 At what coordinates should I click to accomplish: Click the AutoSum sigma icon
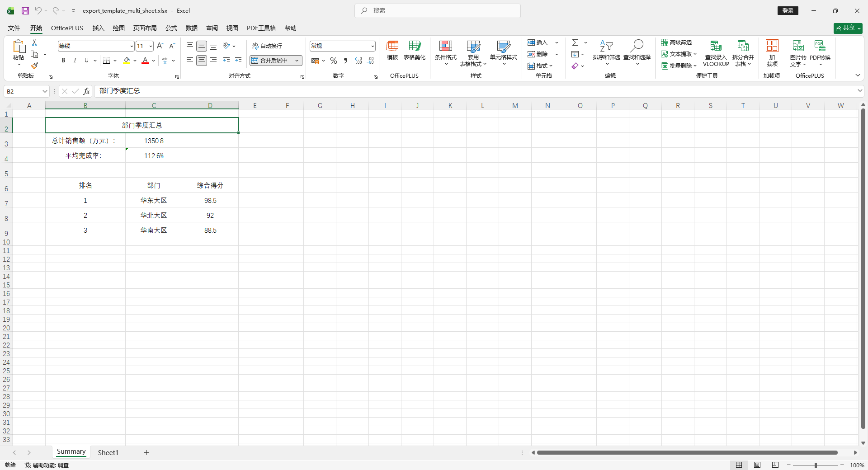(x=575, y=42)
